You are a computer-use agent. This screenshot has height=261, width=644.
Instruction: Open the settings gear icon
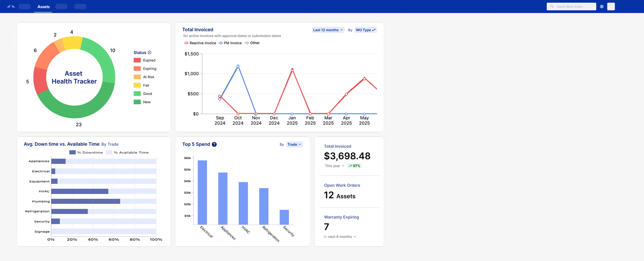click(x=601, y=7)
